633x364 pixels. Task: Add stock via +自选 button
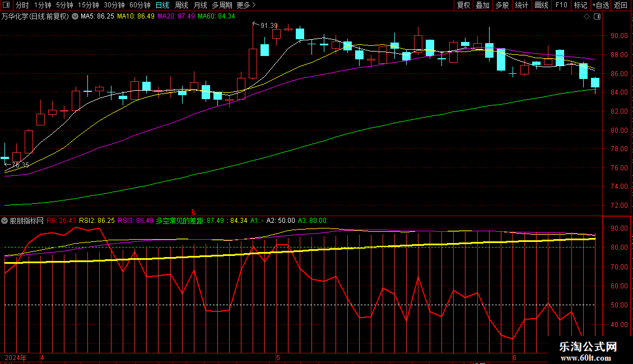click(601, 5)
